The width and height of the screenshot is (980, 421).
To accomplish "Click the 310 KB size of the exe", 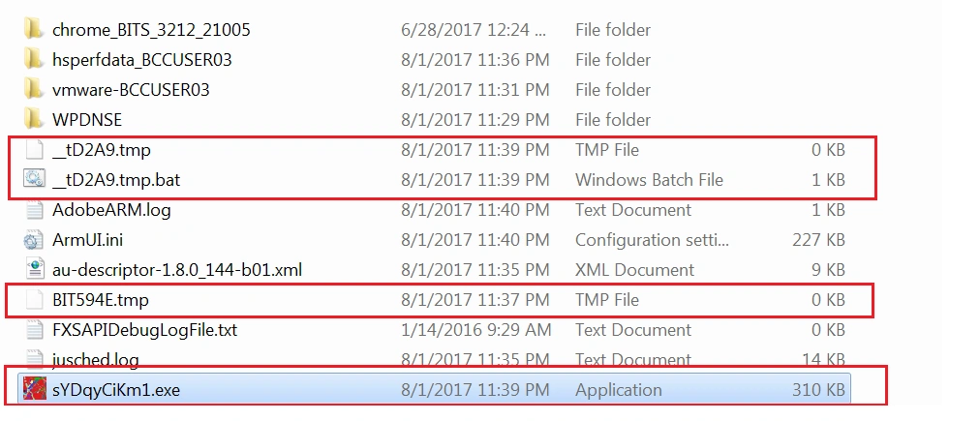I will (x=818, y=390).
